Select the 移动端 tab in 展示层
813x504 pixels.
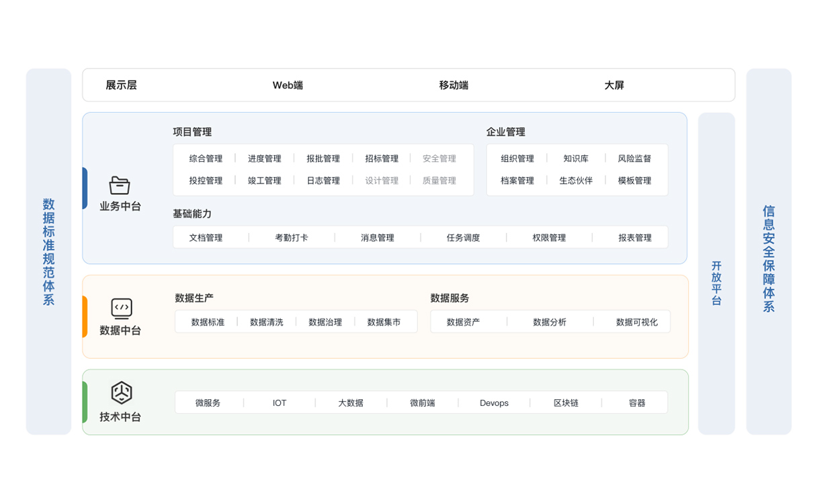pos(454,85)
